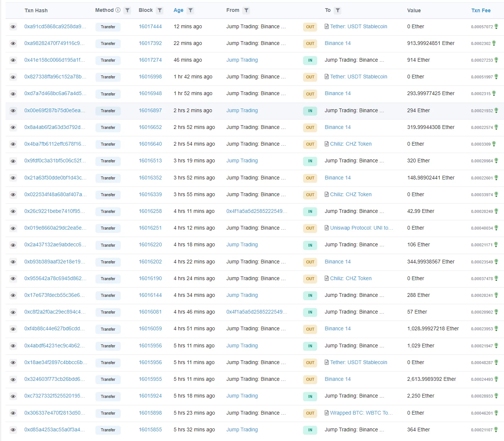Click contract icon beside Uniswap Protocol: UNI token
This screenshot has height=441, width=504.
click(x=326, y=228)
